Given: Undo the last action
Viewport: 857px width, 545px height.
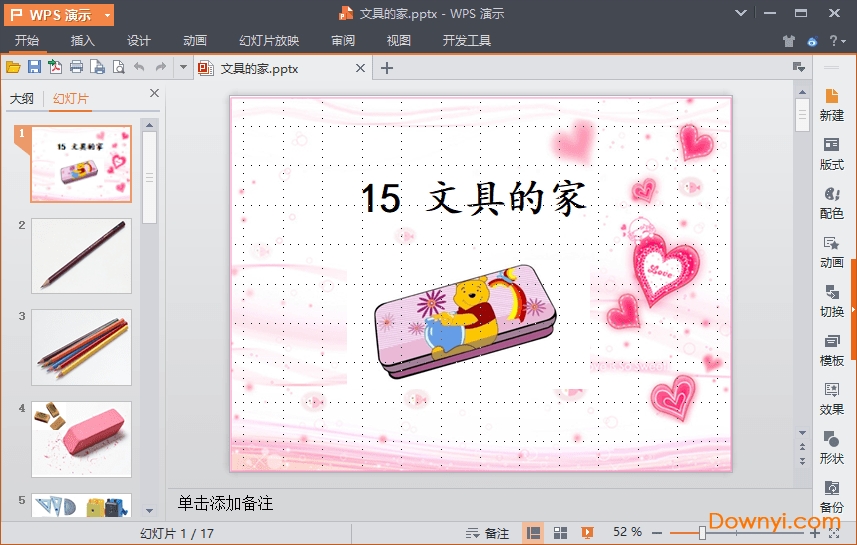Looking at the screenshot, I should coord(139,67).
